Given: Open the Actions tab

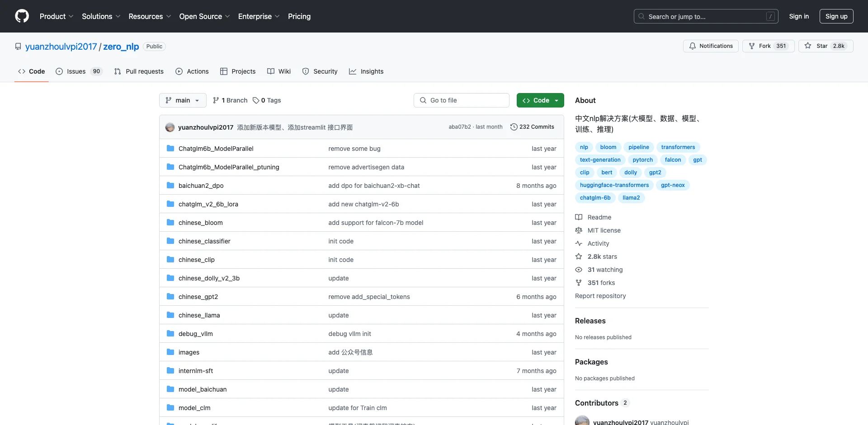Looking at the screenshot, I should (192, 71).
